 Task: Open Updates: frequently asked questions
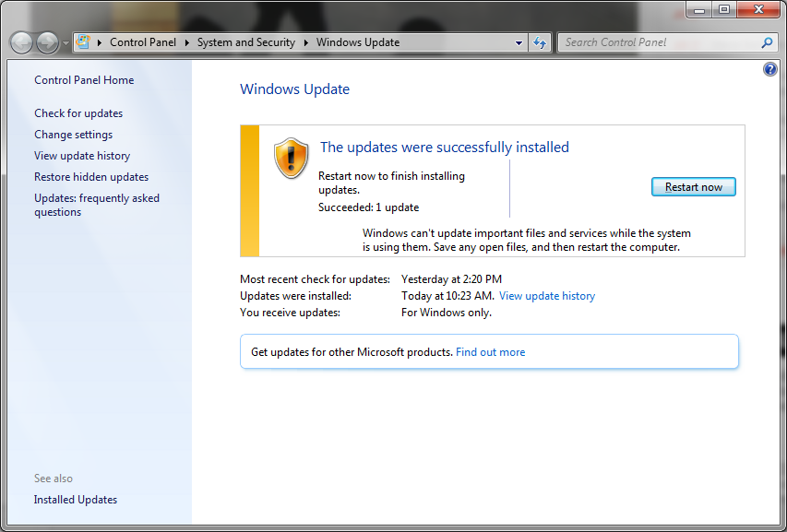[97, 205]
